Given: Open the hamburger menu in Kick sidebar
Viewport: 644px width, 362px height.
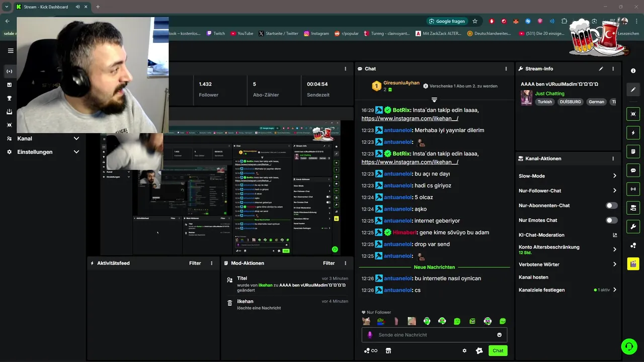Looking at the screenshot, I should point(10,51).
